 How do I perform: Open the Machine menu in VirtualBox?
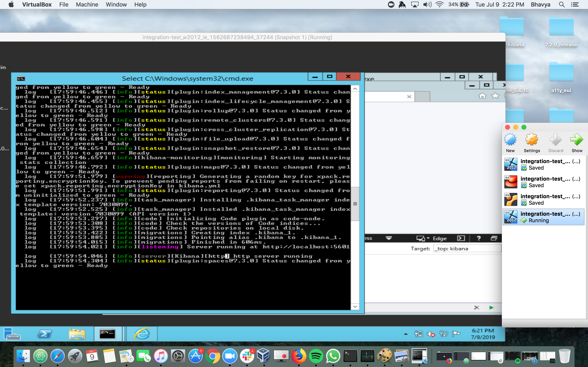[x=87, y=4]
